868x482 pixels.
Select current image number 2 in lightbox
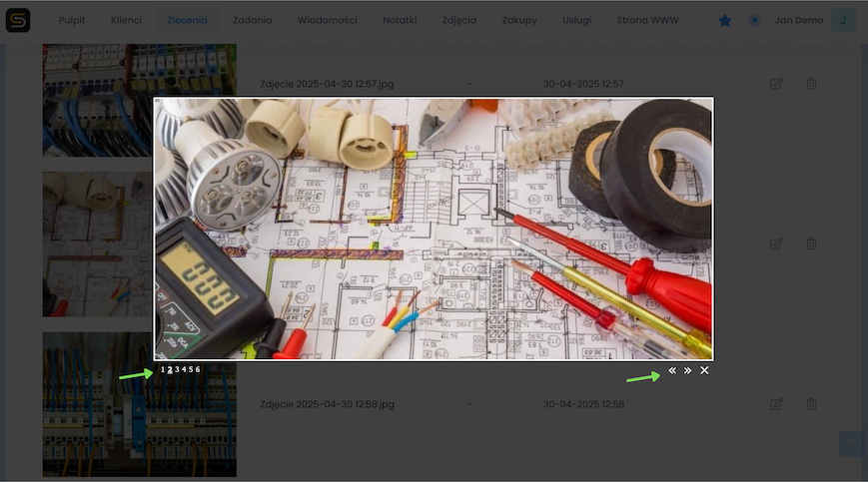170,369
